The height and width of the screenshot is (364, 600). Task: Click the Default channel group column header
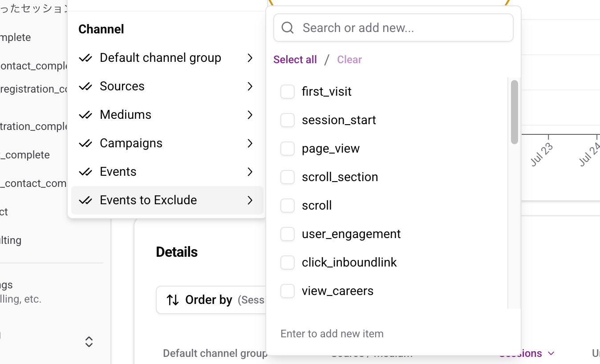[215, 353]
